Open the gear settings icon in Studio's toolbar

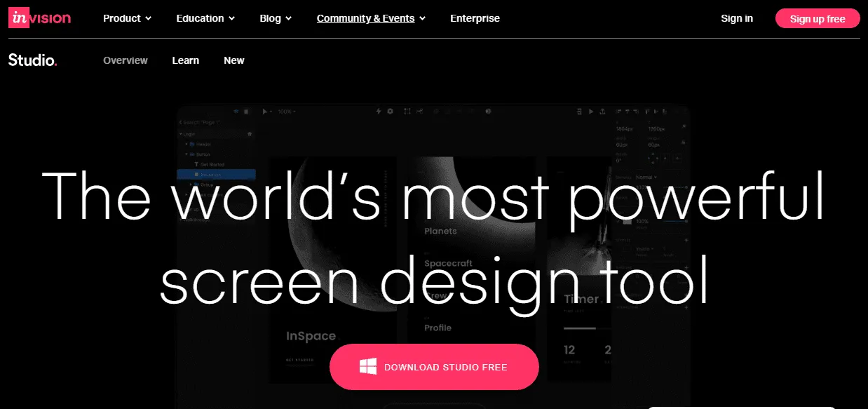[x=390, y=111]
